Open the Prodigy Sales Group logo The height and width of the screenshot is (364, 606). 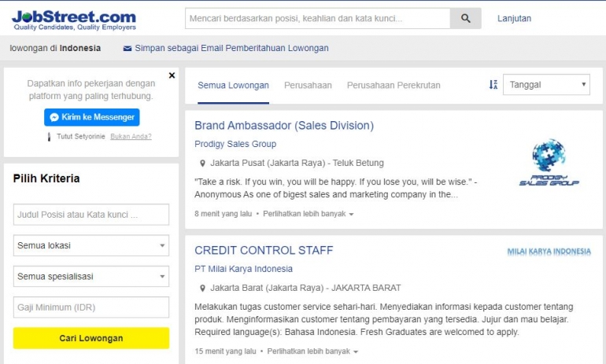[x=549, y=163]
